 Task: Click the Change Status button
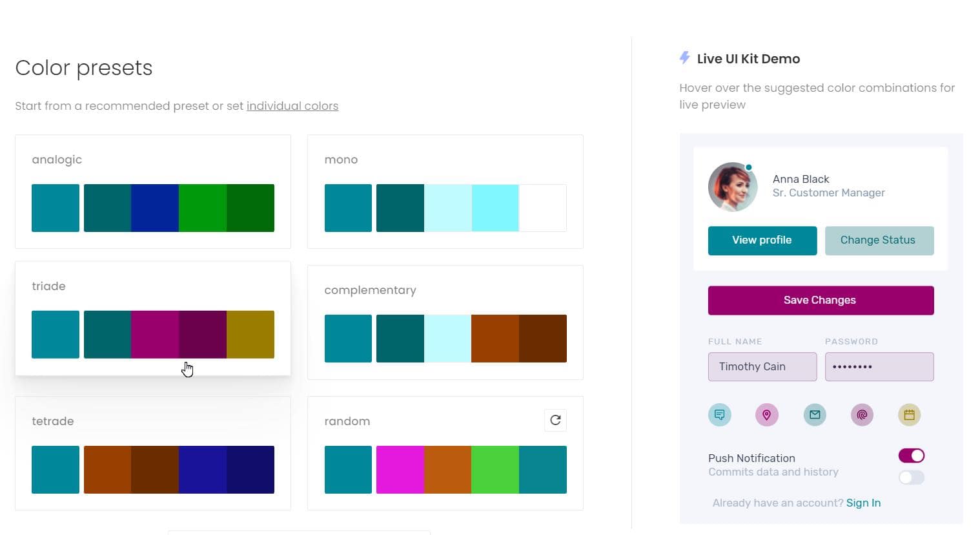[x=879, y=240]
